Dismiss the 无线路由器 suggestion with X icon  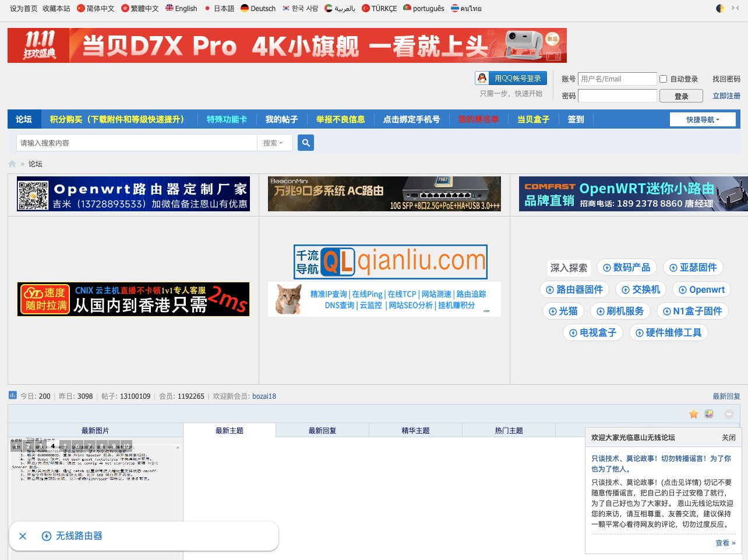23,536
